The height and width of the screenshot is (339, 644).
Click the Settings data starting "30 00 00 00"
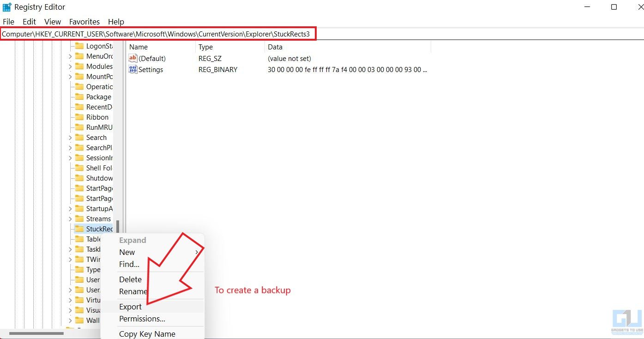[347, 70]
